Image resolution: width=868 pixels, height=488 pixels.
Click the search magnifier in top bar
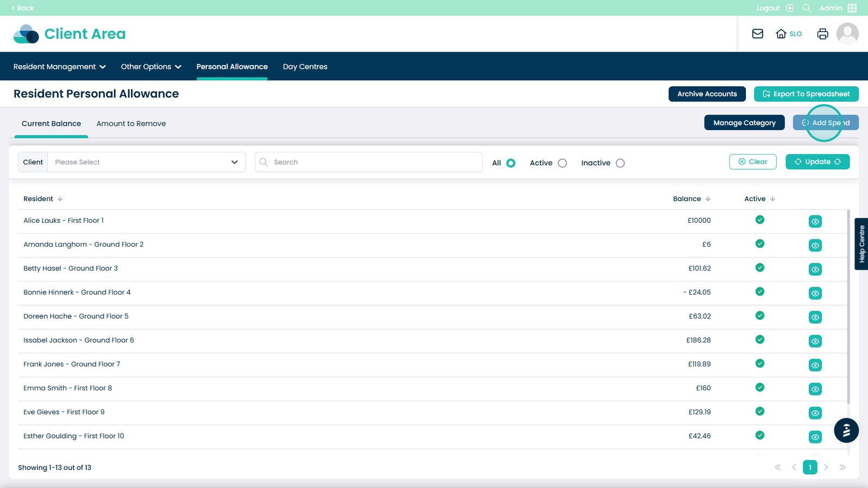coord(807,8)
